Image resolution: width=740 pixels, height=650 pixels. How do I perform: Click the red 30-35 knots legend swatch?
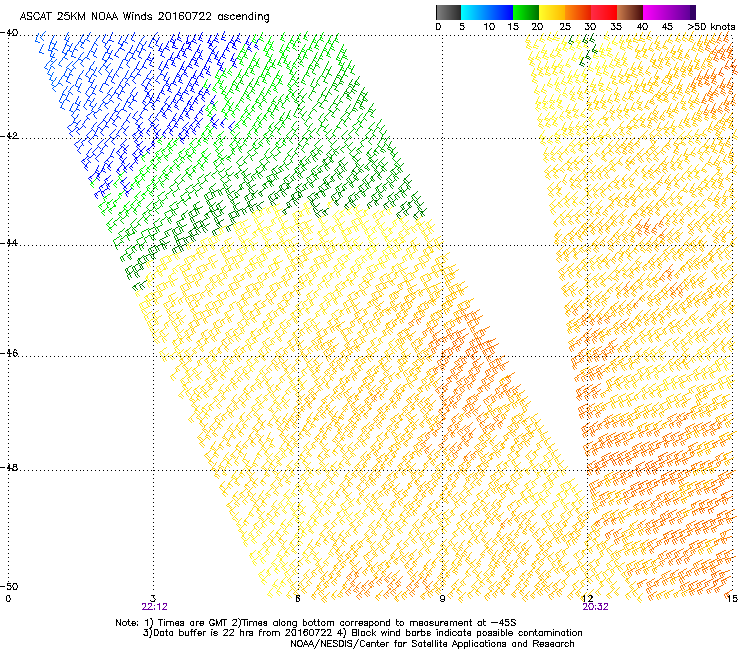604,12
